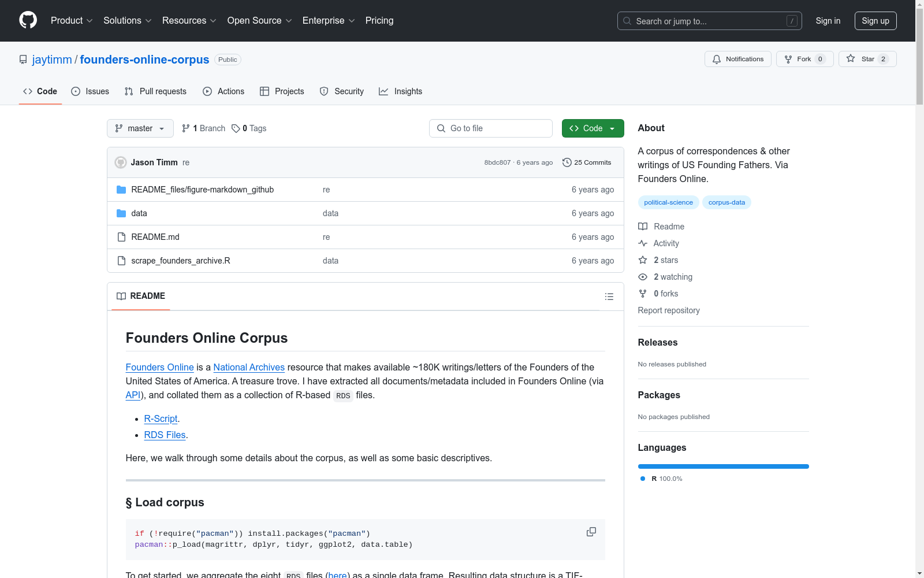Focus the Go to file field

tap(491, 128)
